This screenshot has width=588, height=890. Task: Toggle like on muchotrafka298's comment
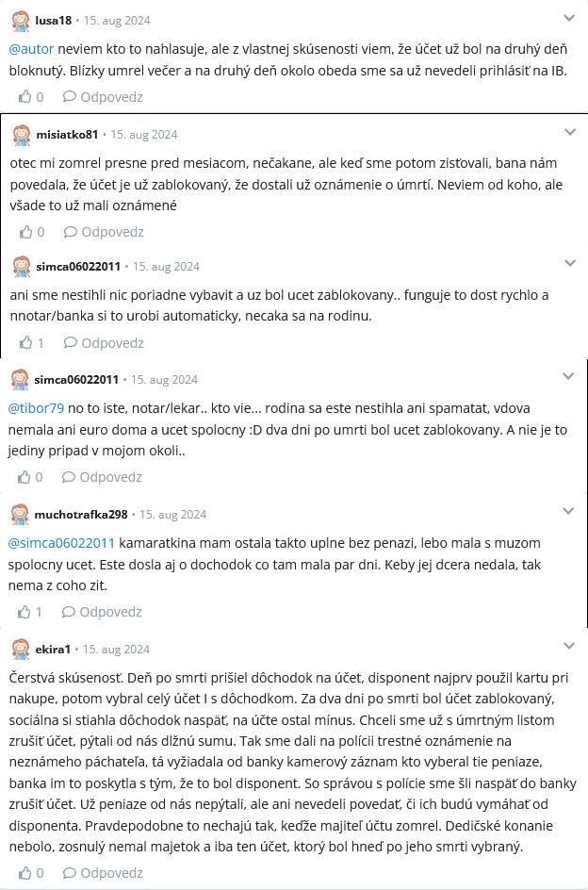point(24,611)
